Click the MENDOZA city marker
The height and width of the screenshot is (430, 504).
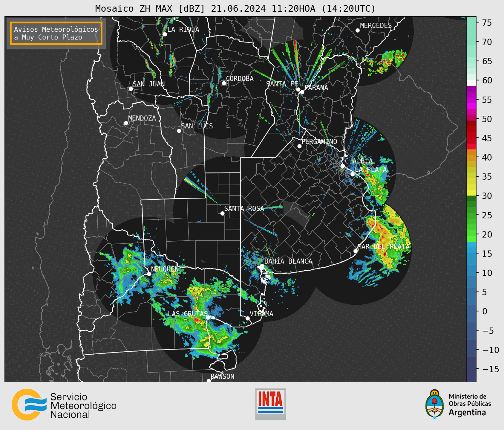126,123
